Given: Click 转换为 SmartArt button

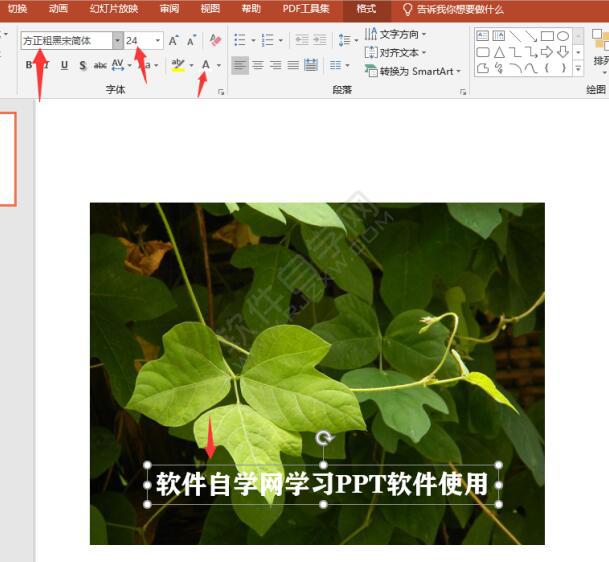Looking at the screenshot, I should 412,71.
